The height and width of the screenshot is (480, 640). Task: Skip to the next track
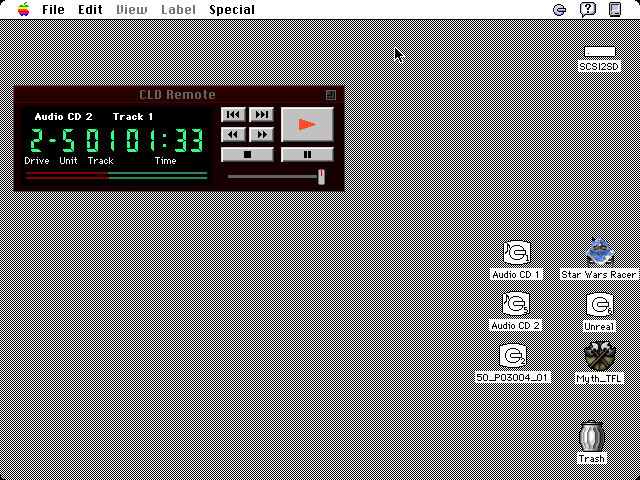point(262,115)
